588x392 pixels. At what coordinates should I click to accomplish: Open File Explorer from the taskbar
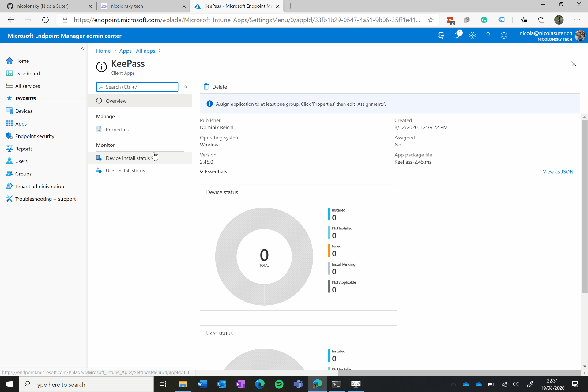pyautogui.click(x=183, y=384)
